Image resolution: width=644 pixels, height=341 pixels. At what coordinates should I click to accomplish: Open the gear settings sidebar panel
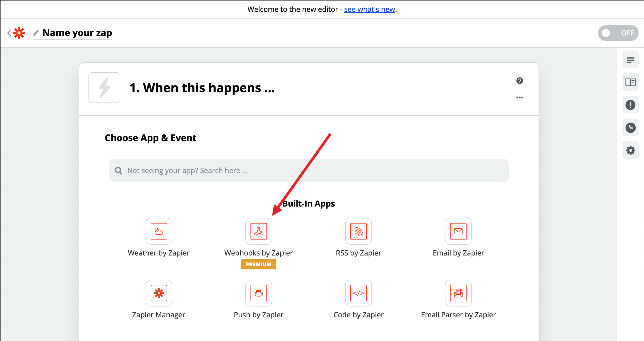tap(630, 150)
